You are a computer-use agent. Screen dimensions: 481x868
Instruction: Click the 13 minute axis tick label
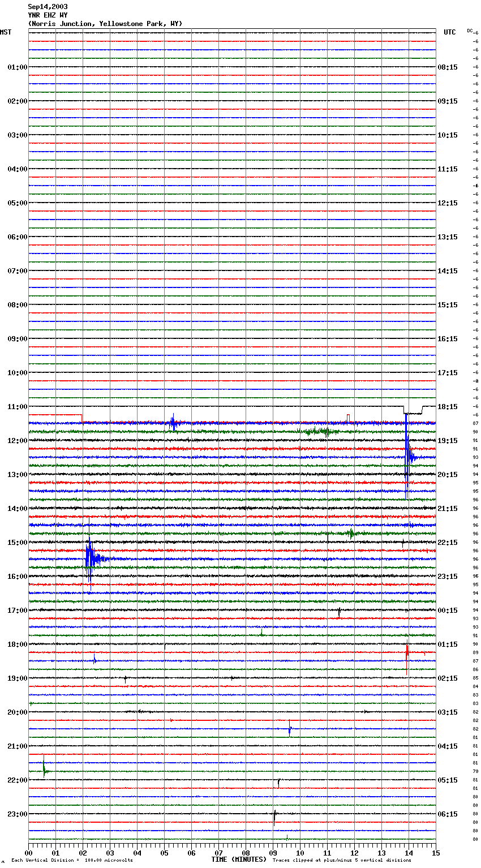pyautogui.click(x=382, y=853)
